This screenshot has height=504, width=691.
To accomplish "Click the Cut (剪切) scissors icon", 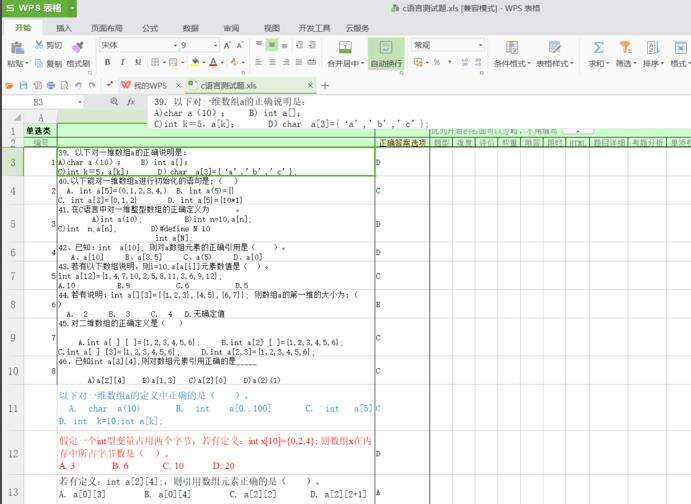I will tap(39, 45).
